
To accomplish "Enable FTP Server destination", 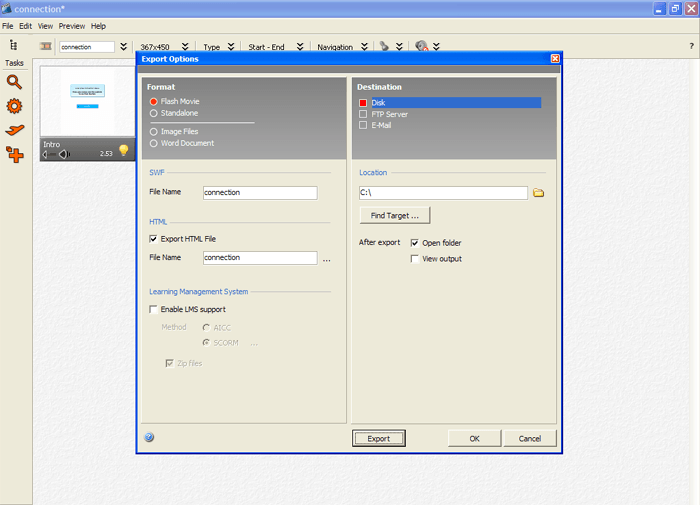I will 363,114.
